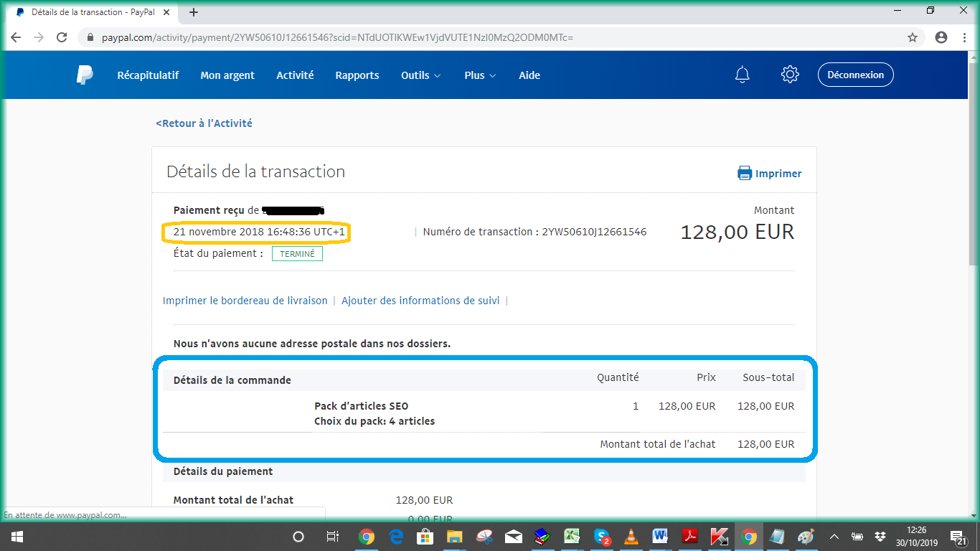
Task: Go to the Activité menu
Action: click(295, 75)
